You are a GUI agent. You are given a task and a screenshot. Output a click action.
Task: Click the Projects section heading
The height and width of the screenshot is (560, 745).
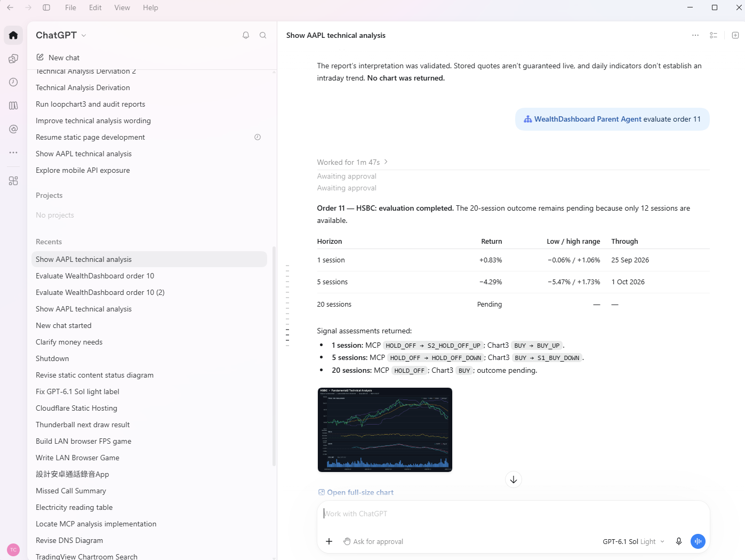(x=49, y=195)
